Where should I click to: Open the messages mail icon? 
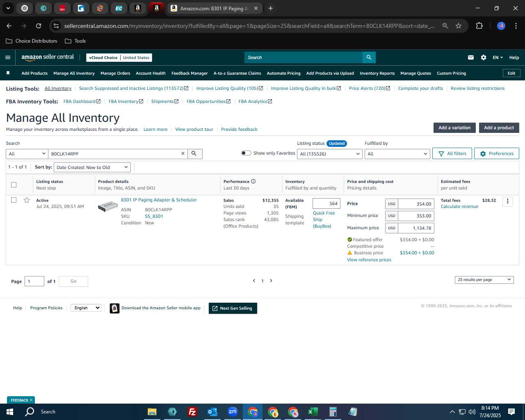click(x=471, y=57)
